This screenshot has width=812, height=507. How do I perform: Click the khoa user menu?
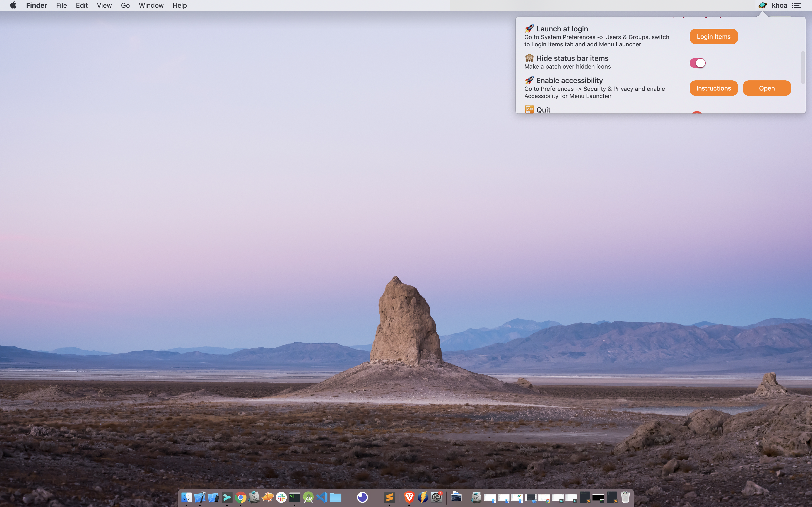tap(779, 5)
